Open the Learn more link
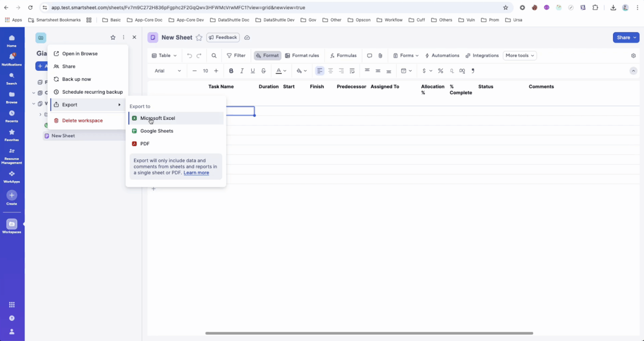Viewport: 644px width, 341px height. tap(196, 173)
